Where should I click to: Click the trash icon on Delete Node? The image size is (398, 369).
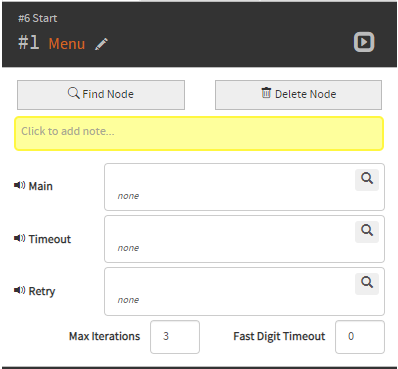[x=266, y=93]
